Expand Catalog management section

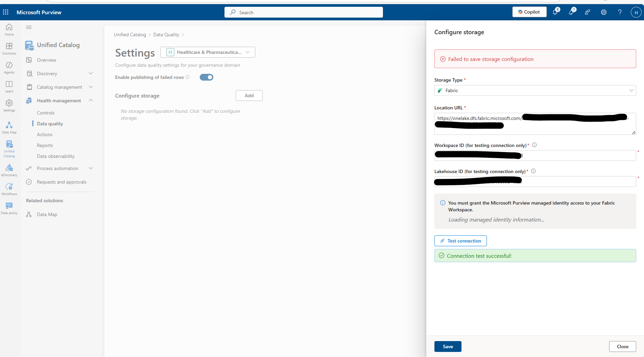tap(91, 87)
